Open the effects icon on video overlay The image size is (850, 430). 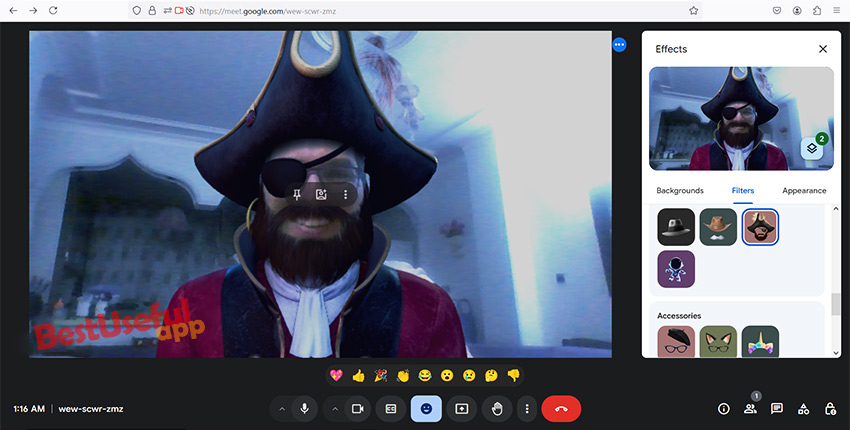[x=321, y=195]
